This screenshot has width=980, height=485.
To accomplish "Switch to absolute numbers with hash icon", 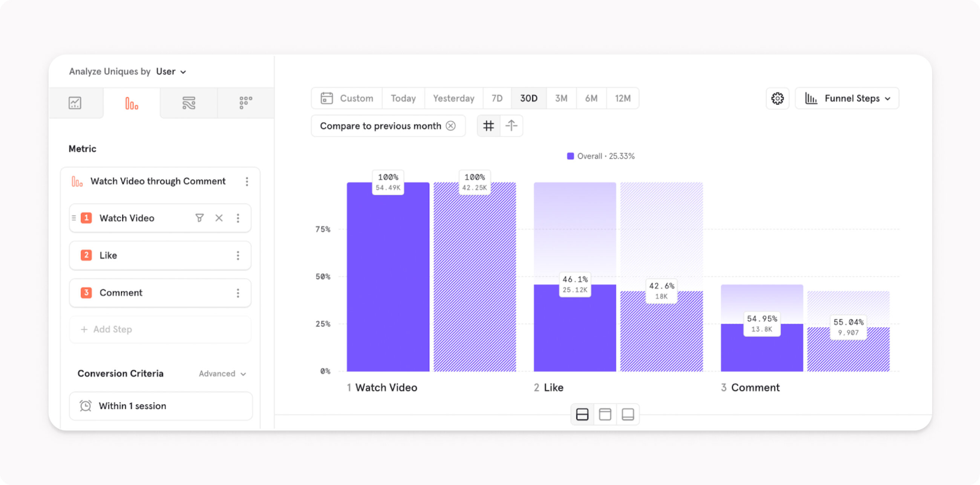I will [488, 125].
